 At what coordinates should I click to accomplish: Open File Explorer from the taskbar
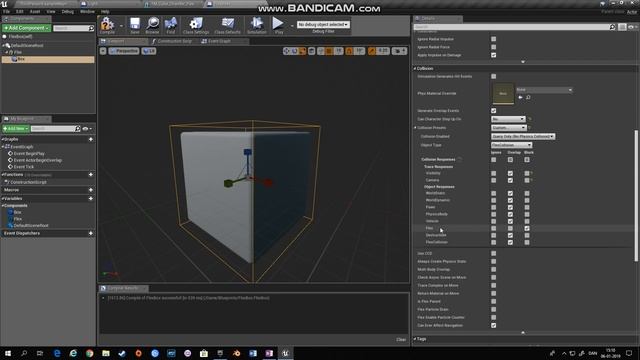click(x=106, y=353)
